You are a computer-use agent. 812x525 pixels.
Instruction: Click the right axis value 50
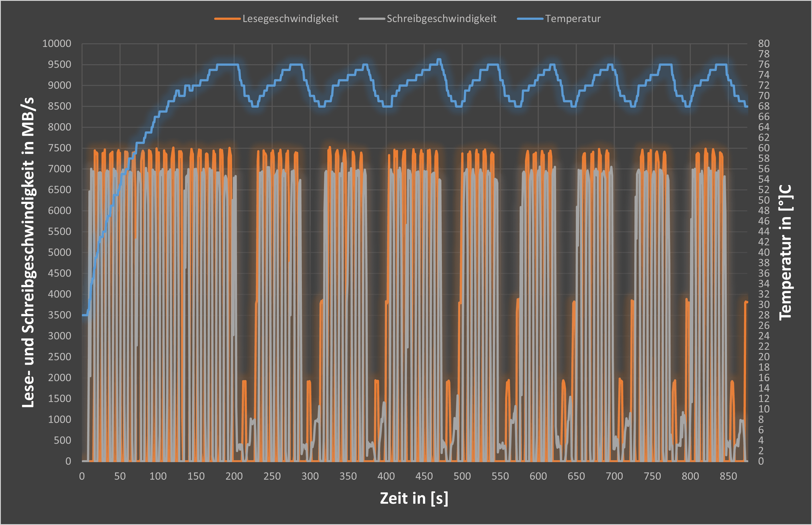tap(764, 200)
